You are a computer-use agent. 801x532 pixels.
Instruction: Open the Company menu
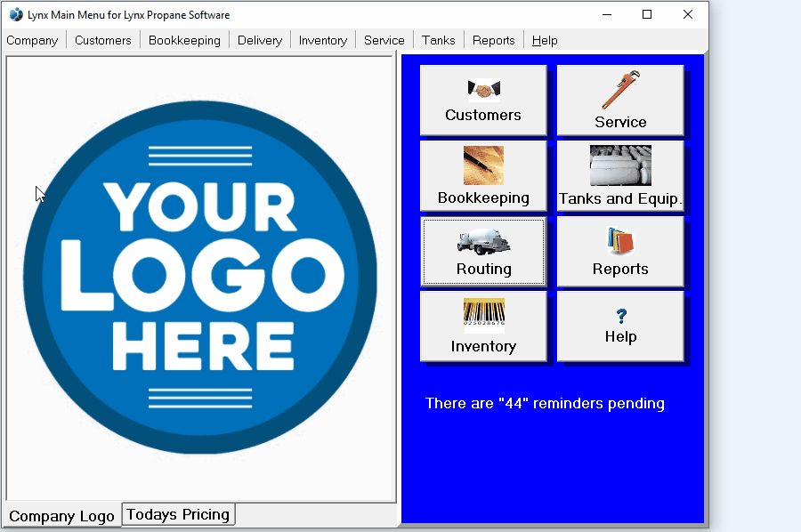pos(32,40)
